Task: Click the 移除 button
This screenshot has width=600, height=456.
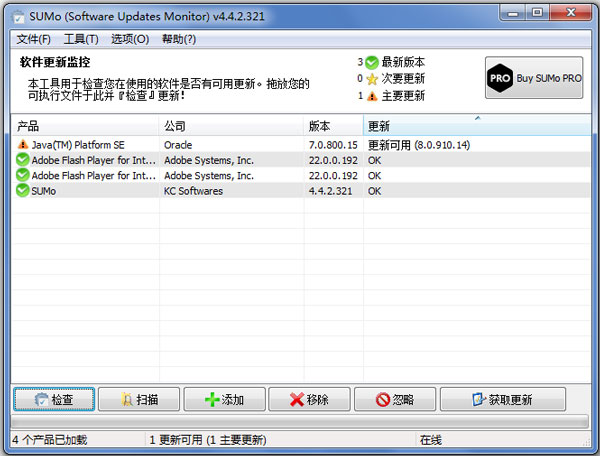Action: coord(309,399)
